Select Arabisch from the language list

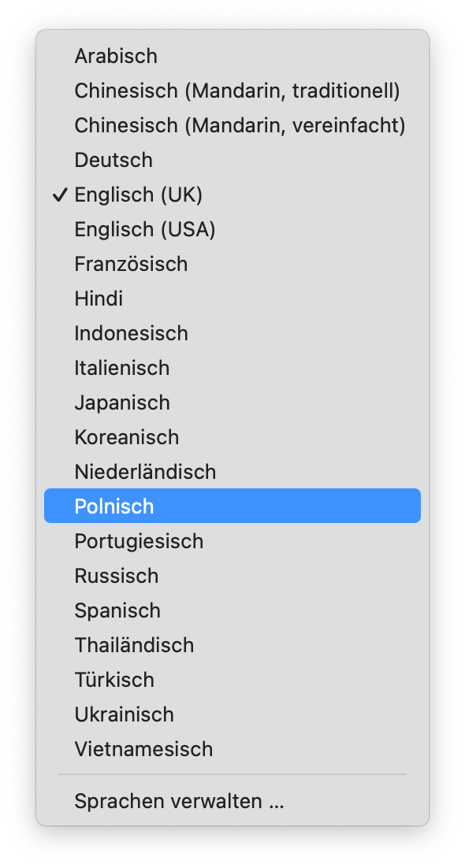coord(232,56)
